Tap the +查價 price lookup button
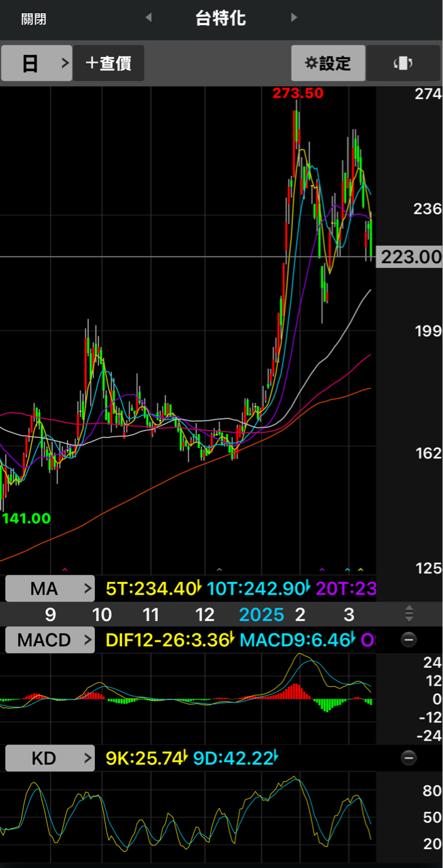 click(109, 64)
